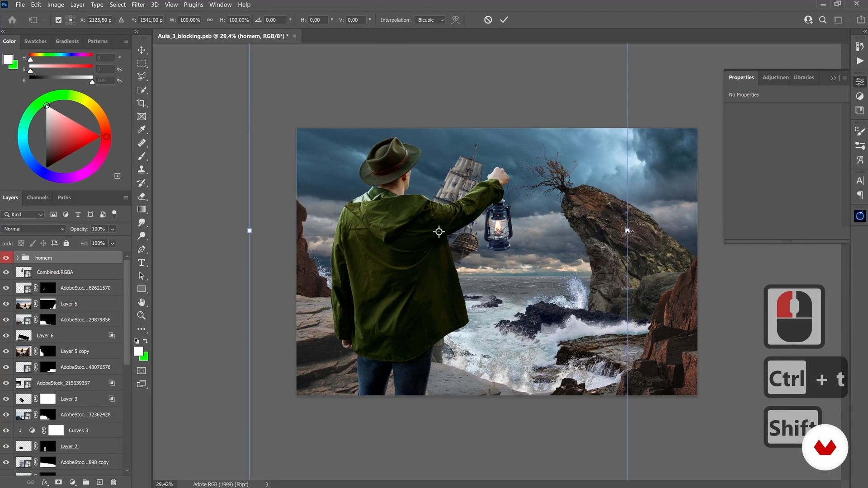The width and height of the screenshot is (868, 488).
Task: Open the blend mode Normal dropdown
Action: click(x=34, y=229)
